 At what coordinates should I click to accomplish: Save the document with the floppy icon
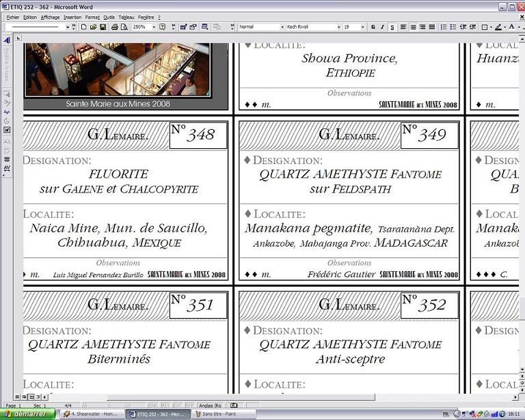pyautogui.click(x=103, y=27)
